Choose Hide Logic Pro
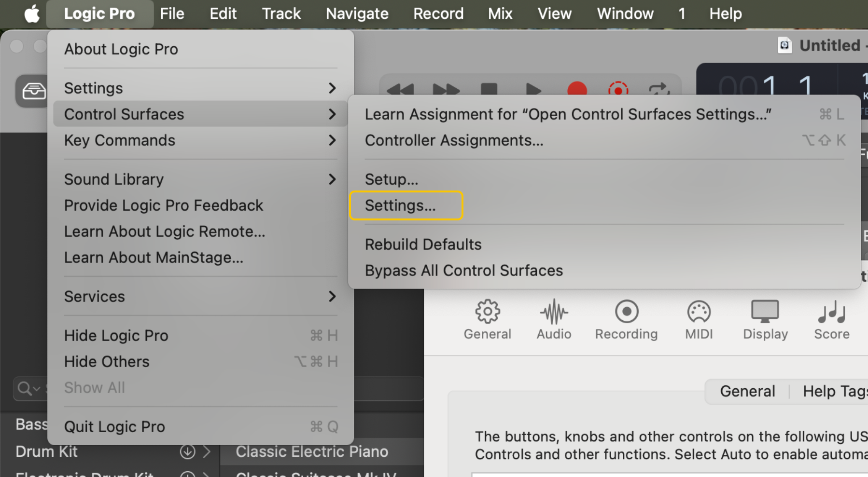The width and height of the screenshot is (868, 477). [x=200, y=335]
